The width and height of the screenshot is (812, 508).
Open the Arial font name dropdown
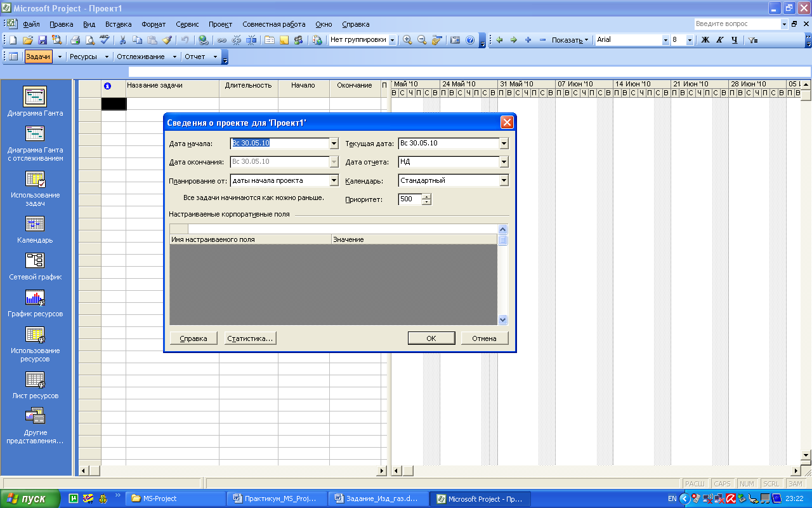point(665,40)
